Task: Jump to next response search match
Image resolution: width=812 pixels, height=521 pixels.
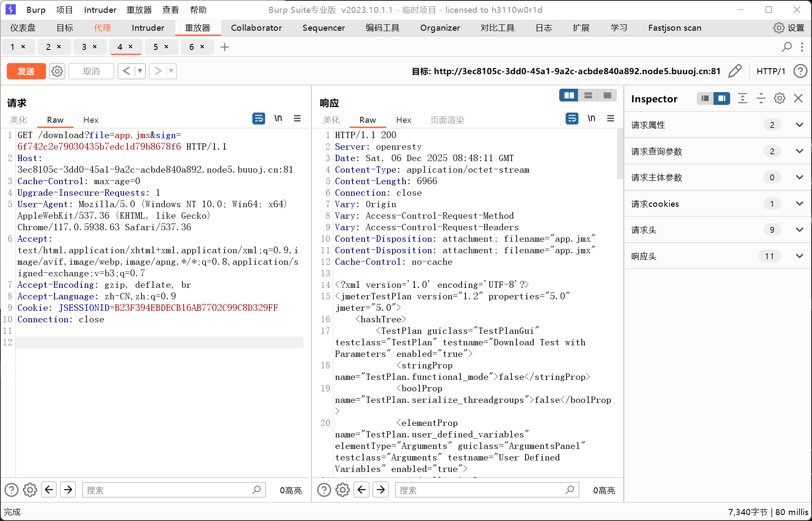Action: tap(381, 489)
